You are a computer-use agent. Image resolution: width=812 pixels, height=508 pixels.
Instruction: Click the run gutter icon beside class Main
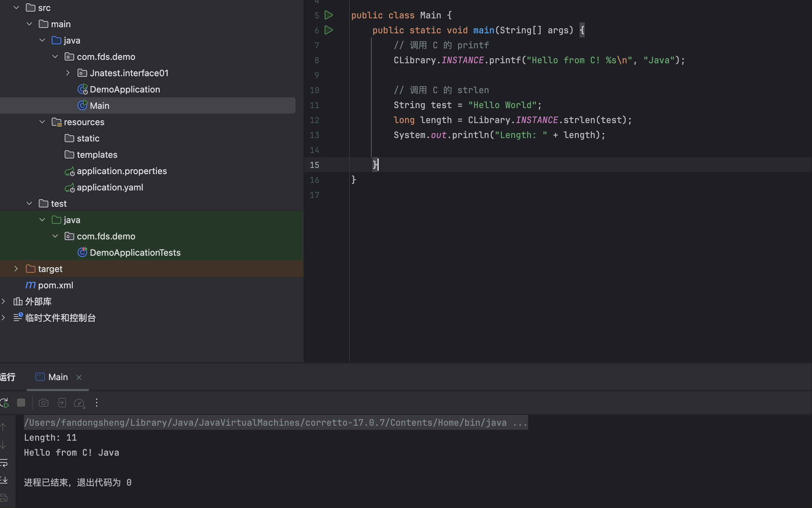click(328, 15)
